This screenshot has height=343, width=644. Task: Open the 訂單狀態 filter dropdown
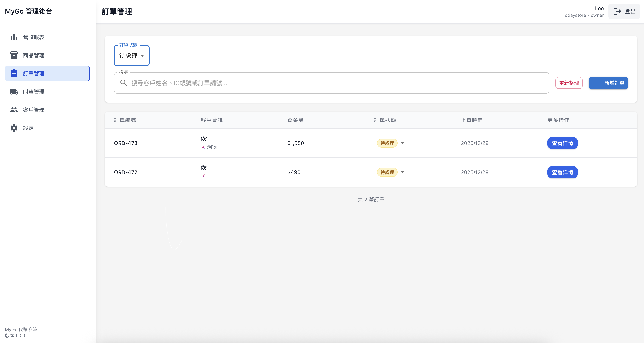tap(132, 55)
